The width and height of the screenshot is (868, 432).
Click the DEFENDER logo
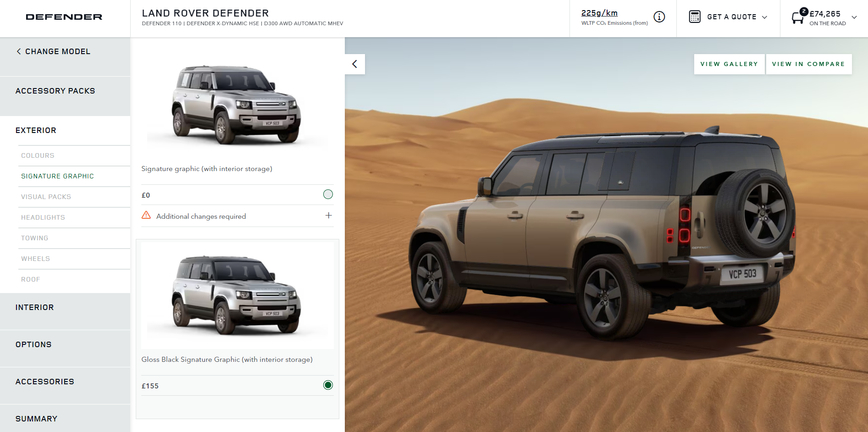click(64, 17)
